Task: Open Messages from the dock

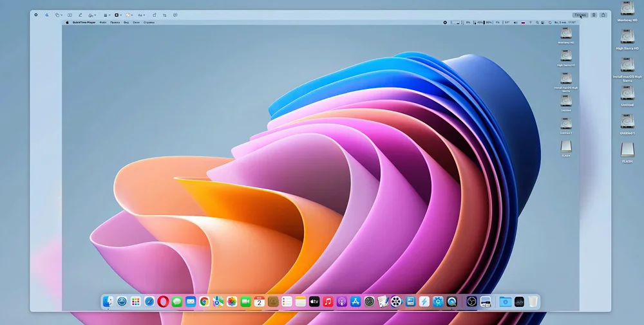Action: point(177,302)
